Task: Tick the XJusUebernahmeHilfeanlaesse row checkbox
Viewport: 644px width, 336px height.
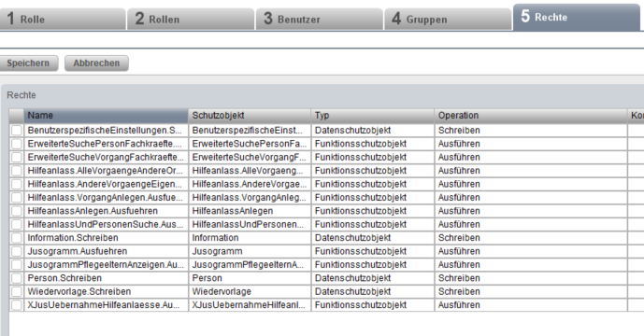Action: tap(17, 305)
